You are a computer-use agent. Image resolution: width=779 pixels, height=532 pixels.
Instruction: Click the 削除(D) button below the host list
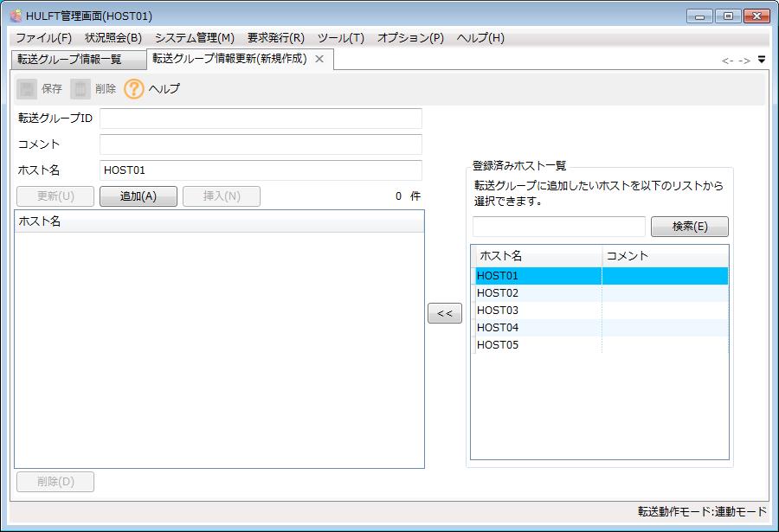[55, 481]
